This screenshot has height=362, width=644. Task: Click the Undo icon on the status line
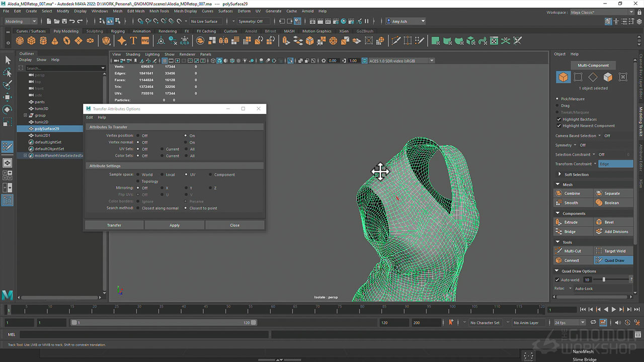pos(72,21)
